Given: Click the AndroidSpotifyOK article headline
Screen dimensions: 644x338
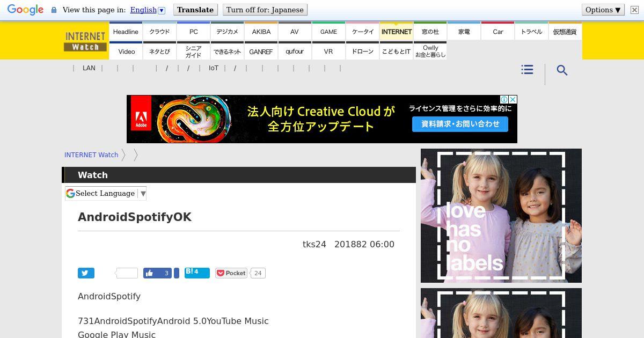Looking at the screenshot, I should (x=135, y=217).
